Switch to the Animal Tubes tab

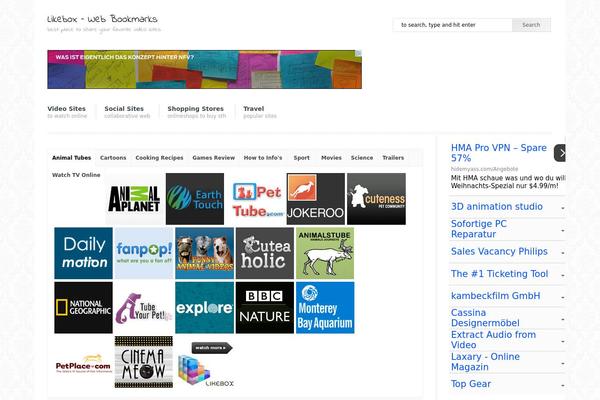72,158
